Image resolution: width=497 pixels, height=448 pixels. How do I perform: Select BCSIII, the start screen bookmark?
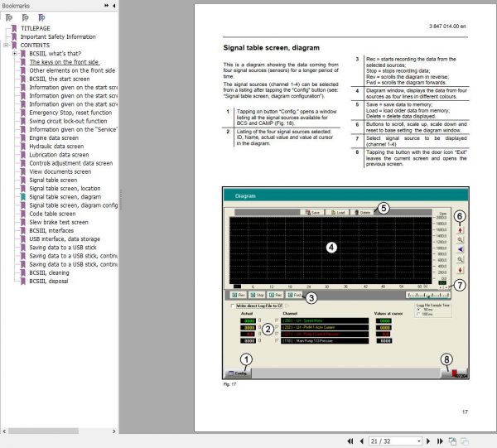60,79
